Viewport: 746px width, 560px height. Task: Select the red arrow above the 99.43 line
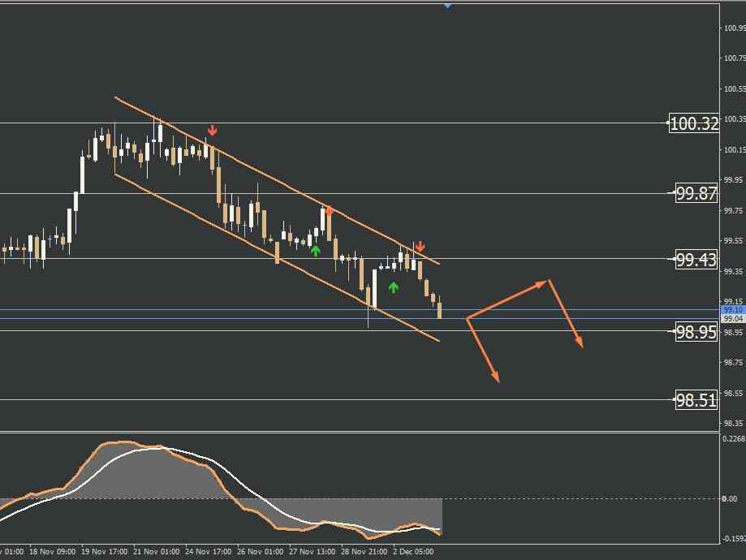tap(419, 247)
